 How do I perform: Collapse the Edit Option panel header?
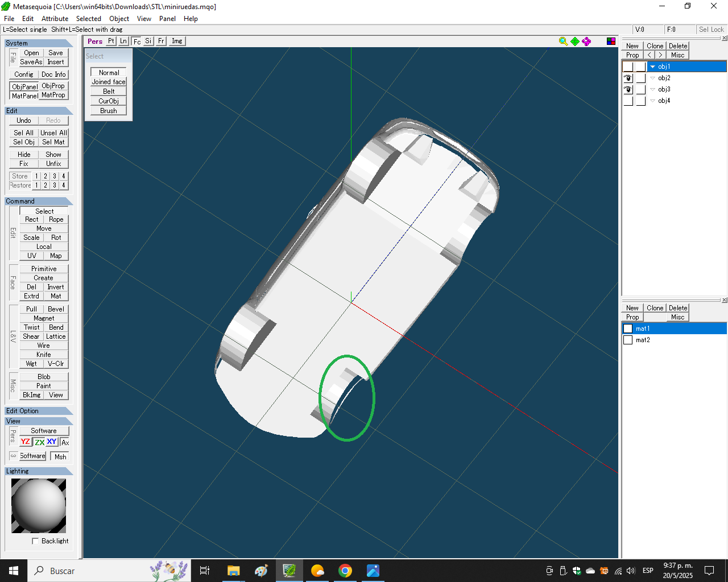38,411
